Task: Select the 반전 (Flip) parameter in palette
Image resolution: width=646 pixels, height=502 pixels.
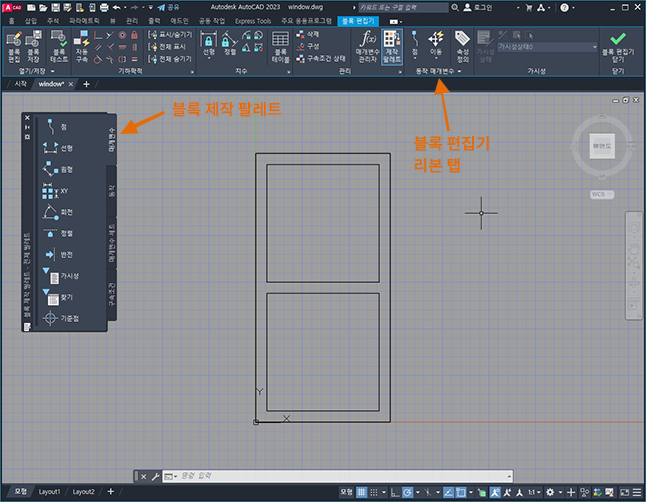Action: [x=58, y=255]
